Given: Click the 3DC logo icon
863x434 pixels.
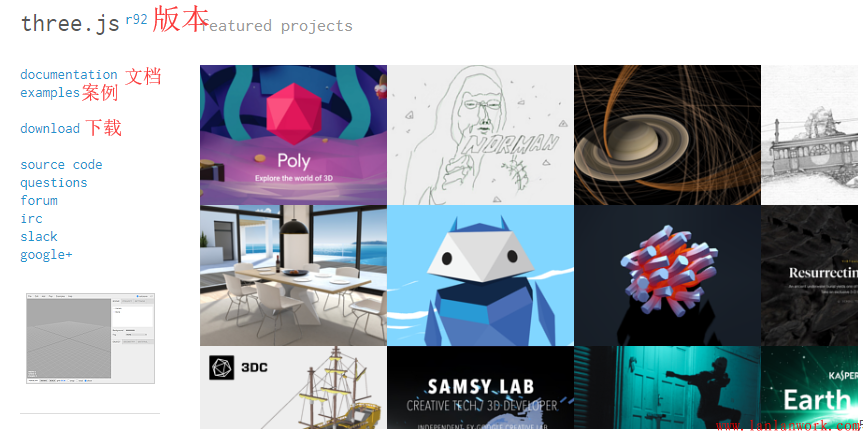Looking at the screenshot, I should click(221, 367).
